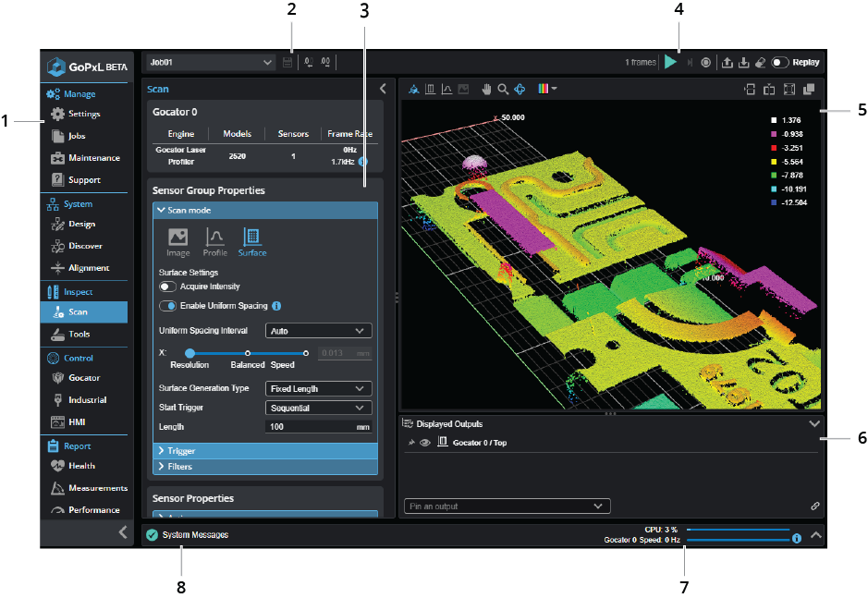Click the record button in top toolbar
The width and height of the screenshot is (868, 598).
click(705, 63)
